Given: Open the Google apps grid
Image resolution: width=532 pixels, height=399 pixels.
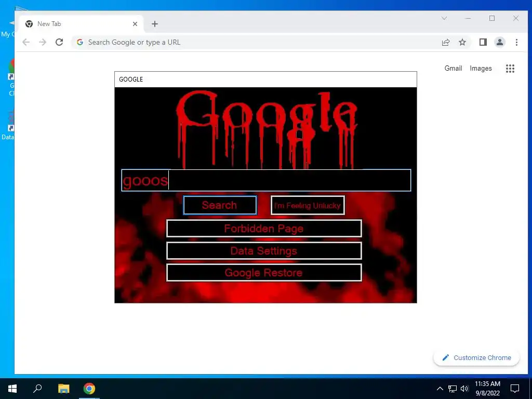Looking at the screenshot, I should 510,69.
